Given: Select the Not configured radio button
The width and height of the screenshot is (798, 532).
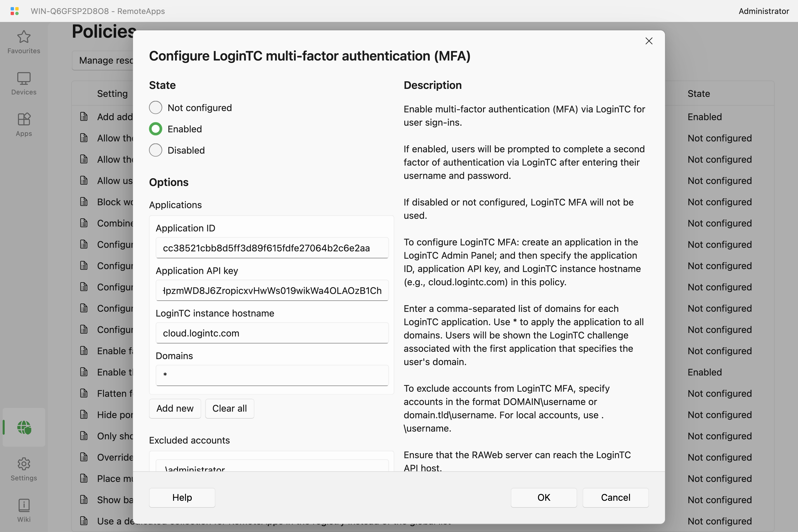Looking at the screenshot, I should coord(155,108).
